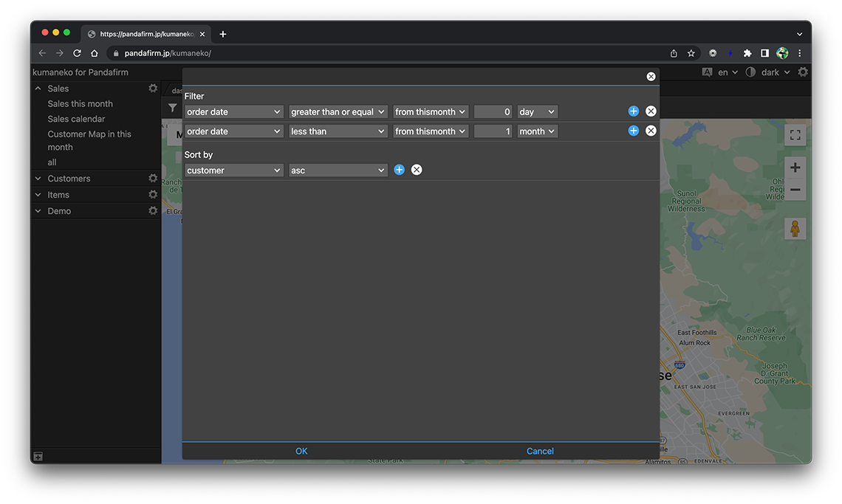
Task: Open 'Sales calendar' view in sidebar
Action: click(x=76, y=119)
